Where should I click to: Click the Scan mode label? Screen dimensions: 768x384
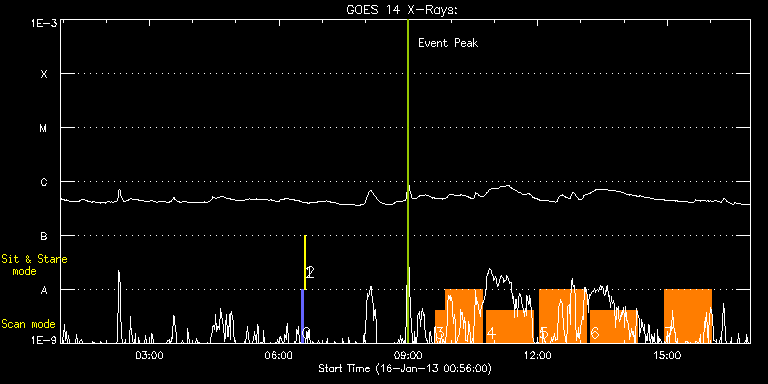click(x=28, y=324)
